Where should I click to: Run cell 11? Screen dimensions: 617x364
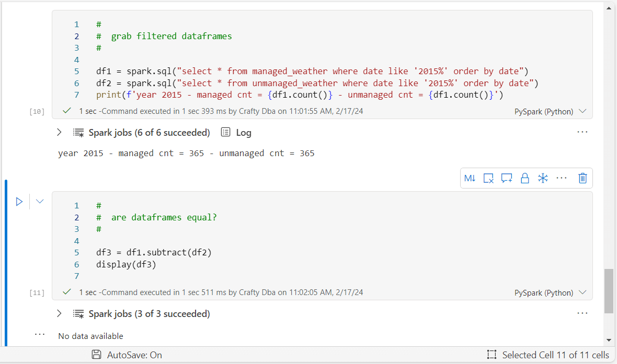click(19, 202)
